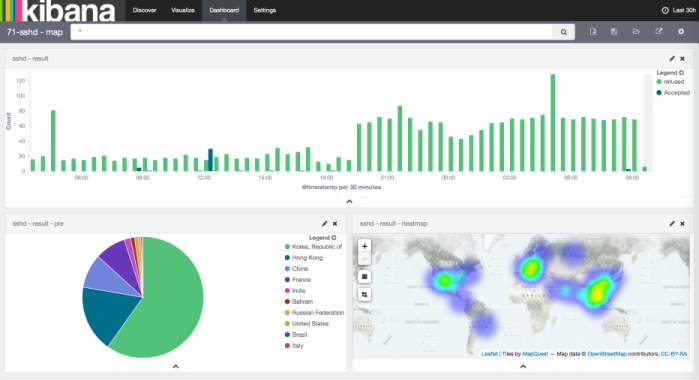Viewport: 699px width, 380px height.
Task: Select France in pie legend
Action: point(298,280)
